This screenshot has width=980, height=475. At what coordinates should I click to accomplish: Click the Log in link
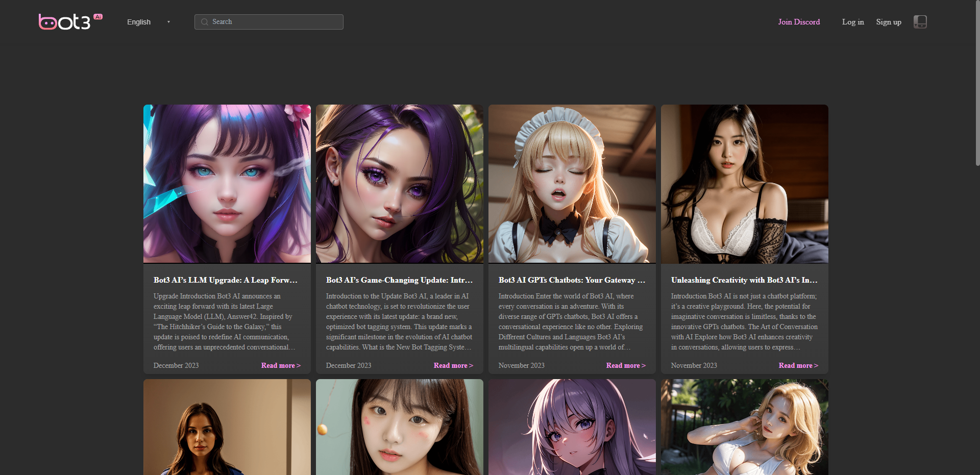click(853, 22)
